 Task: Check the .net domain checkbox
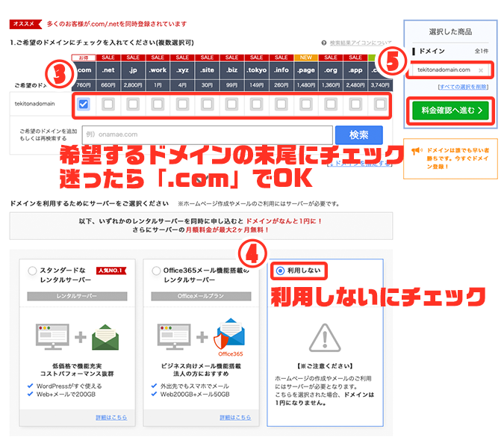point(108,105)
